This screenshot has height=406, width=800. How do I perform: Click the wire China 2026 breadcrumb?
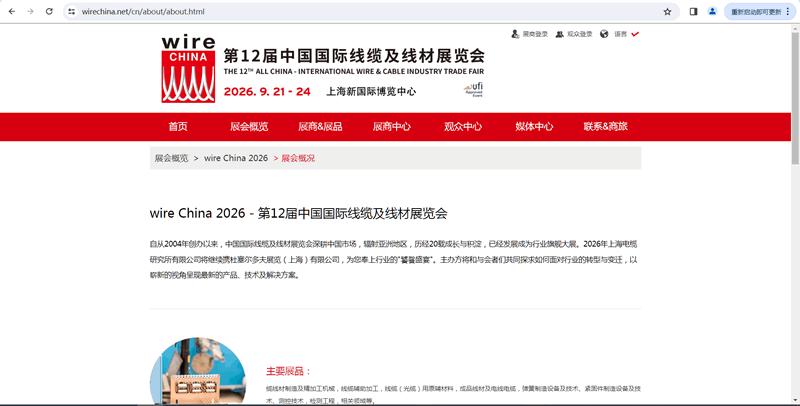(236, 158)
